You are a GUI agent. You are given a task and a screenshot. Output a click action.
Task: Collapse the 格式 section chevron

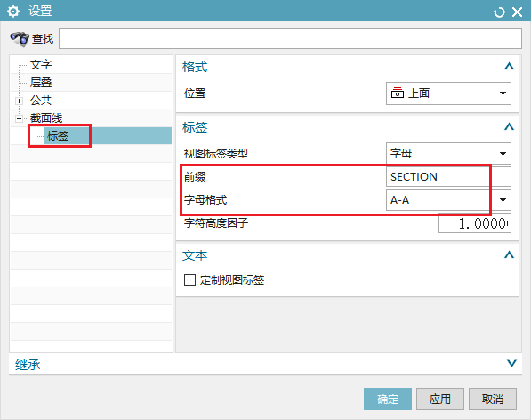pos(509,66)
